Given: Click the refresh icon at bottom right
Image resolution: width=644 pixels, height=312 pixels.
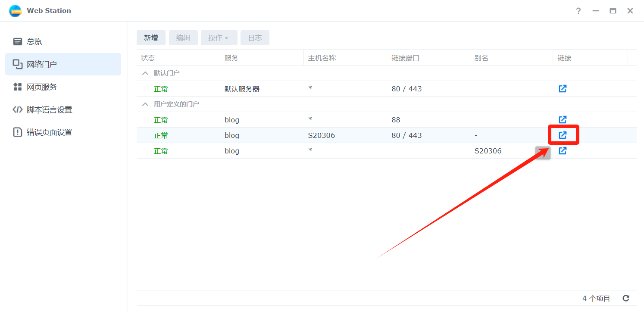Looking at the screenshot, I should tap(626, 298).
